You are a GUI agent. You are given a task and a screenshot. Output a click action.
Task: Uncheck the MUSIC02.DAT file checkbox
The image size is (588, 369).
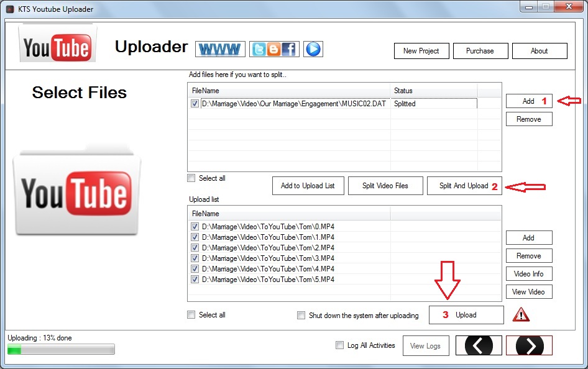click(x=195, y=103)
